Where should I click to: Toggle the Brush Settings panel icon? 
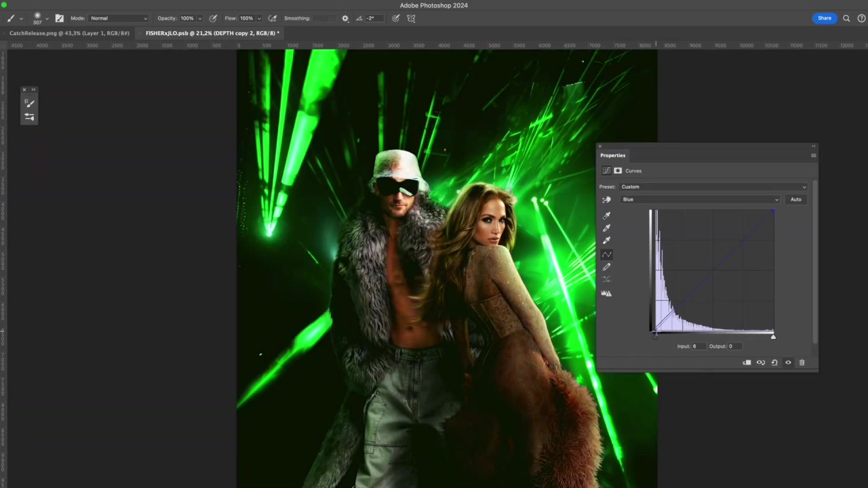click(x=59, y=18)
